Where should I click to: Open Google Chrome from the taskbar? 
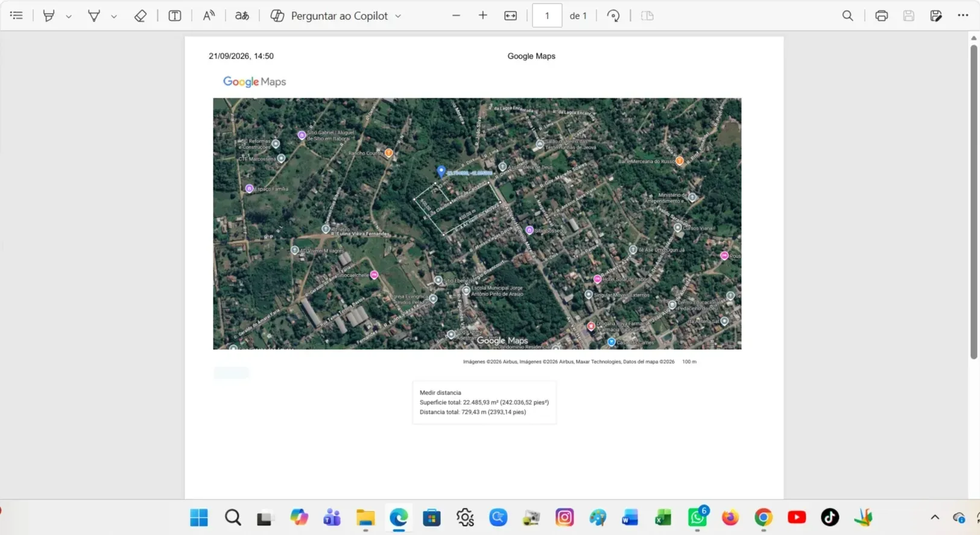[x=763, y=518]
